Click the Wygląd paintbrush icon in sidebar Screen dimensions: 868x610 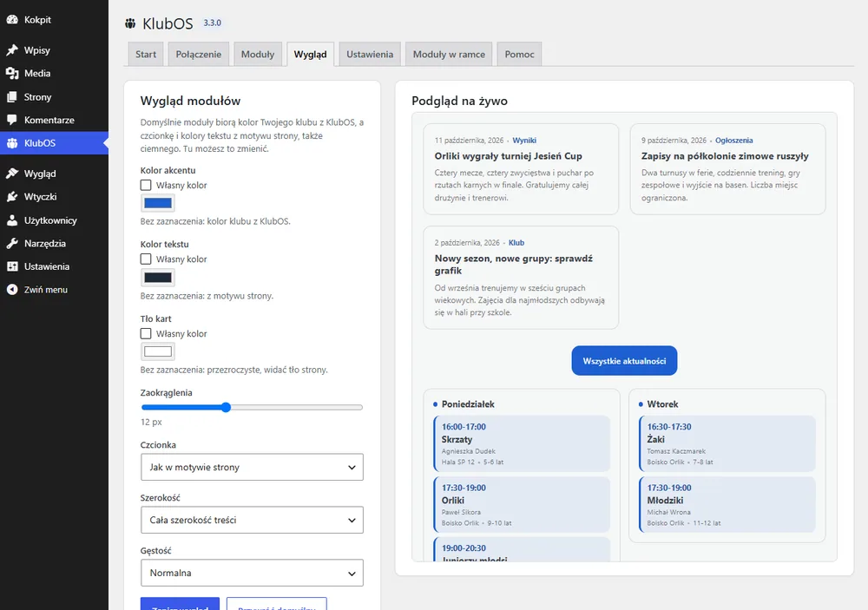[x=12, y=174]
